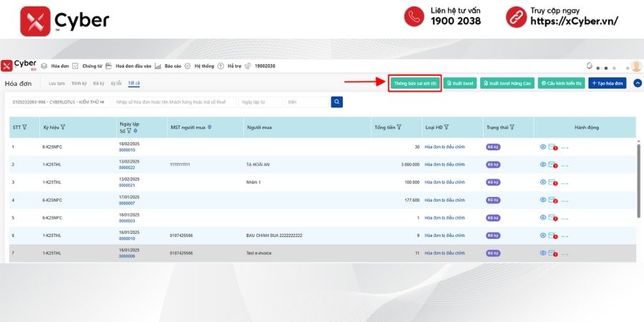Image resolution: width=644 pixels, height=322 pixels.
Task: Open the Hỗ trợ menu
Action: point(235,66)
